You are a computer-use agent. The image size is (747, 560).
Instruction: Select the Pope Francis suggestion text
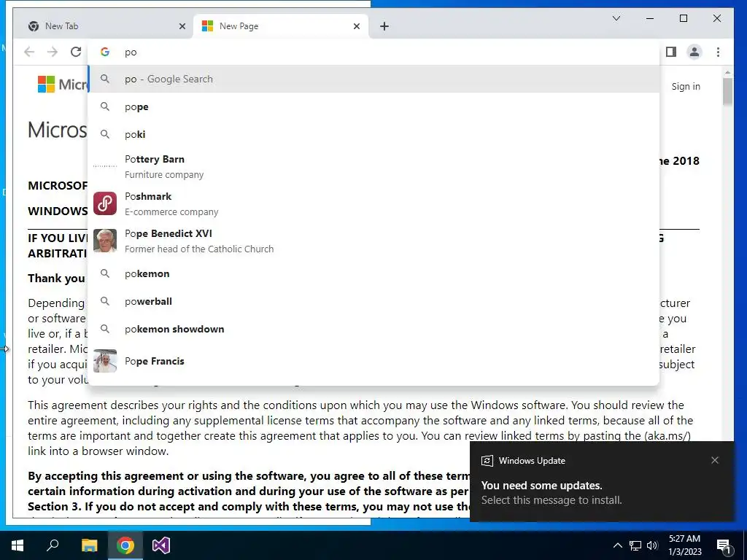[155, 361]
